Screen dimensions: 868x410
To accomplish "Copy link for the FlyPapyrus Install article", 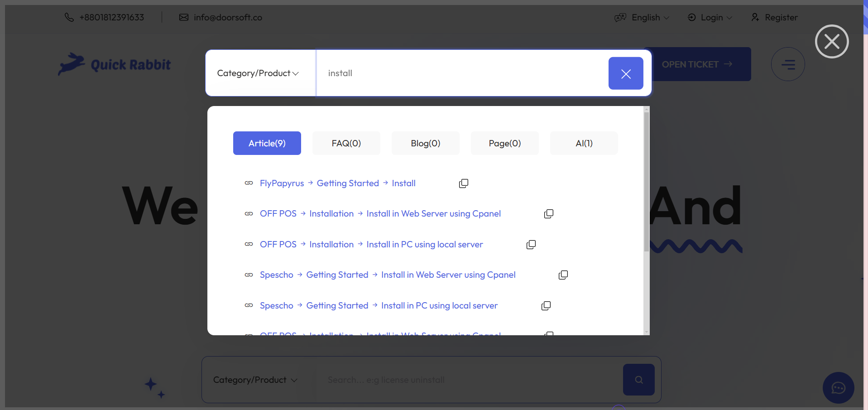I will point(464,183).
